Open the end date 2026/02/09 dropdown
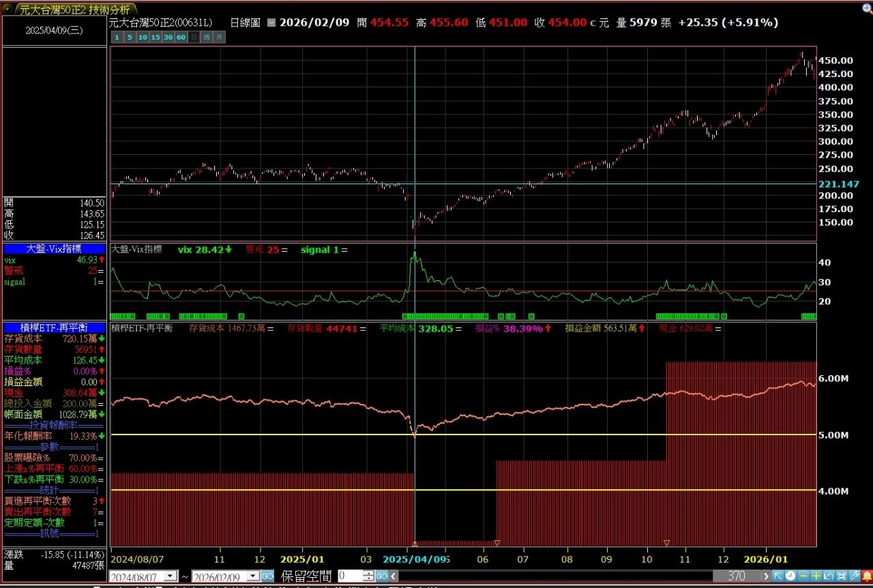The image size is (873, 588). [x=254, y=576]
